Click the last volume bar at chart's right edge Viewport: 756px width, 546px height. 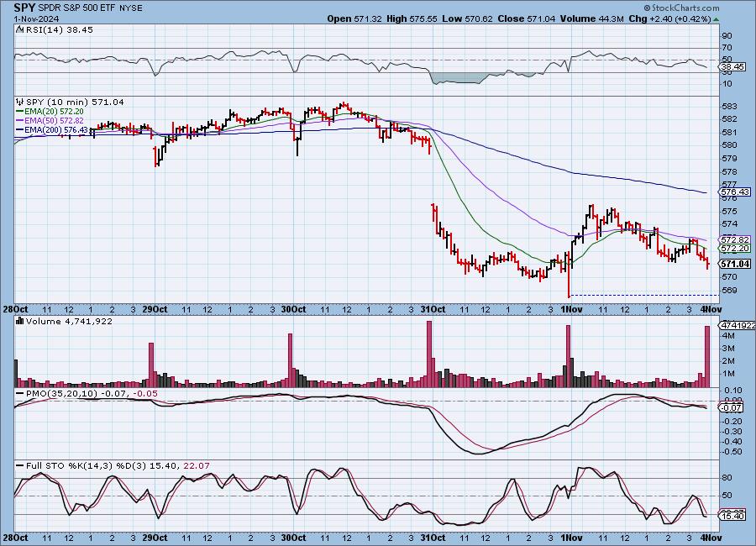coord(707,356)
